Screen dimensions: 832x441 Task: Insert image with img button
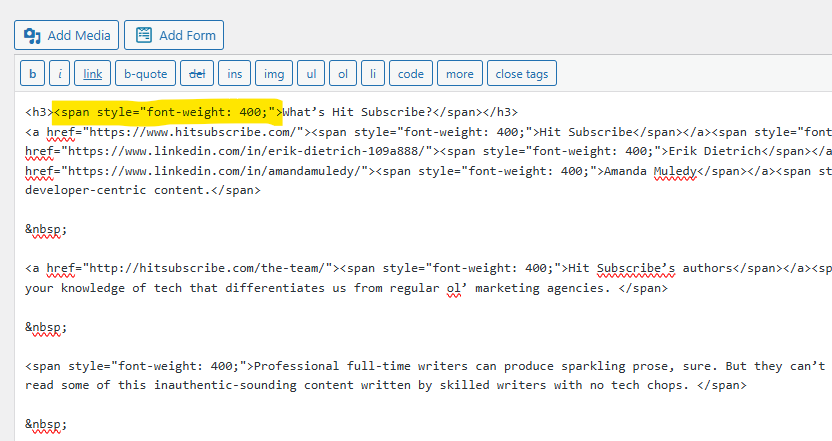pos(274,73)
